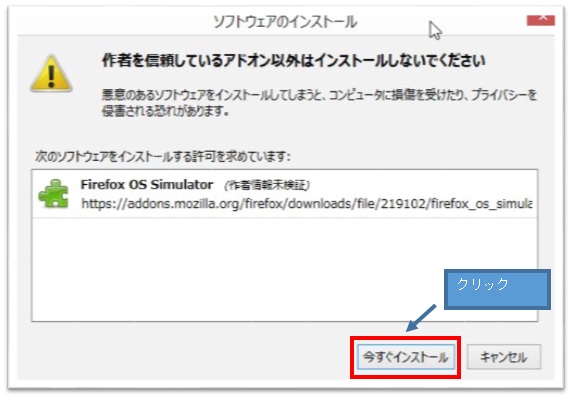Select the green puzzle add-on icon
The height and width of the screenshot is (399, 572).
tap(54, 194)
